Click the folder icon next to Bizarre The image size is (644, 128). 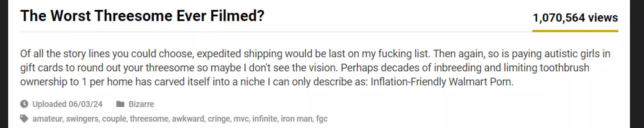pyautogui.click(x=120, y=104)
